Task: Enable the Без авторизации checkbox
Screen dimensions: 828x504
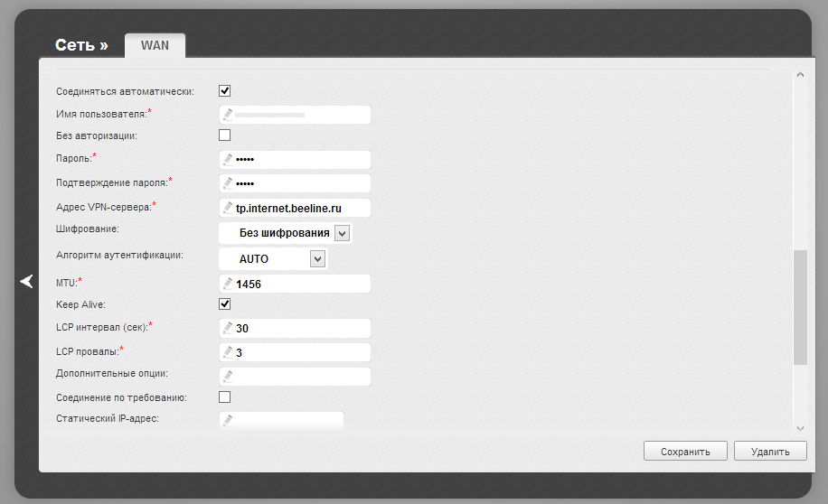Action: pos(225,135)
